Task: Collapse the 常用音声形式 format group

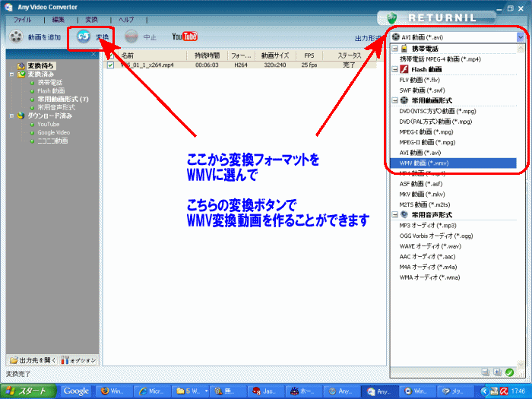Action: point(394,214)
